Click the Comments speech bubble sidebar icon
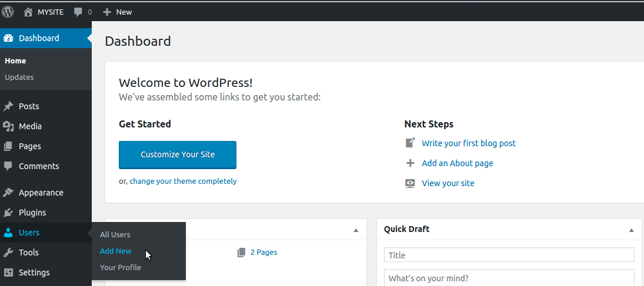The height and width of the screenshot is (286, 644). click(8, 166)
